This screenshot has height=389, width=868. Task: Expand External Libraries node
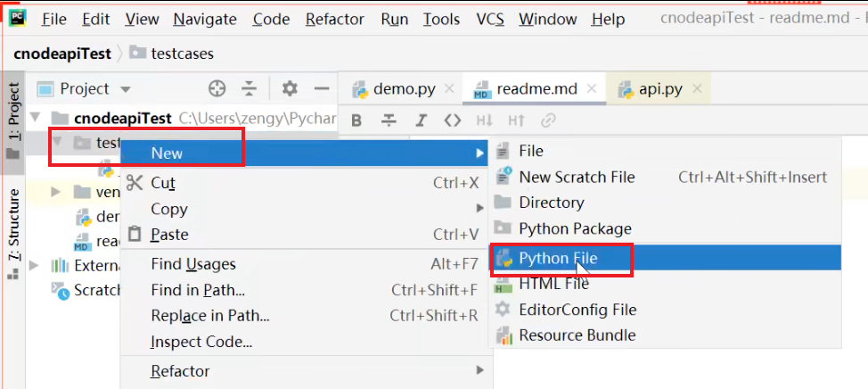(34, 265)
